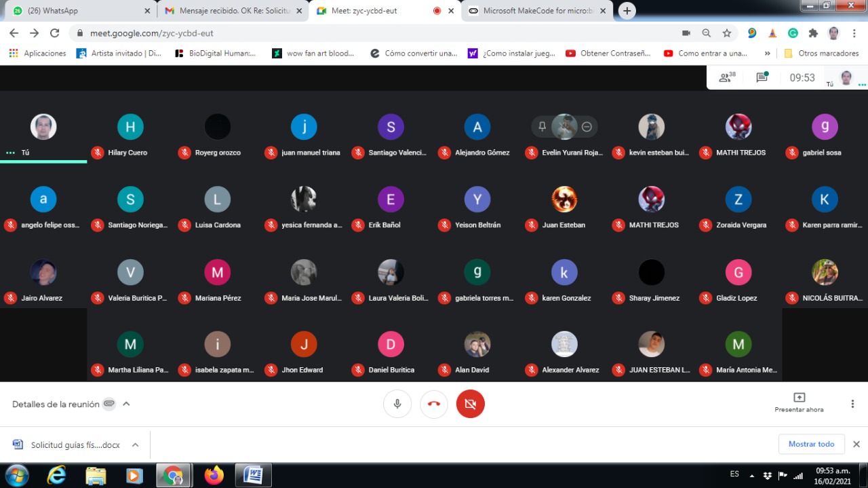
Task: Bookmark this page with the star icon
Action: [727, 33]
